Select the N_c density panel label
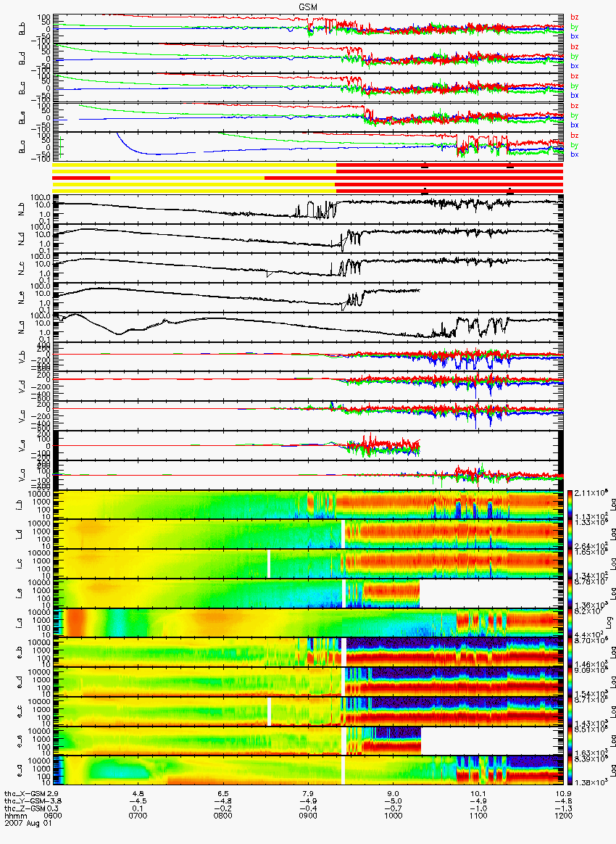 [22, 268]
